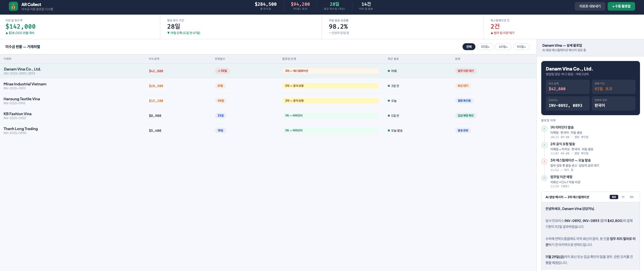The height and width of the screenshot is (271, 644).
Task: Enable the 60일+ overdue filter
Action: point(503,47)
